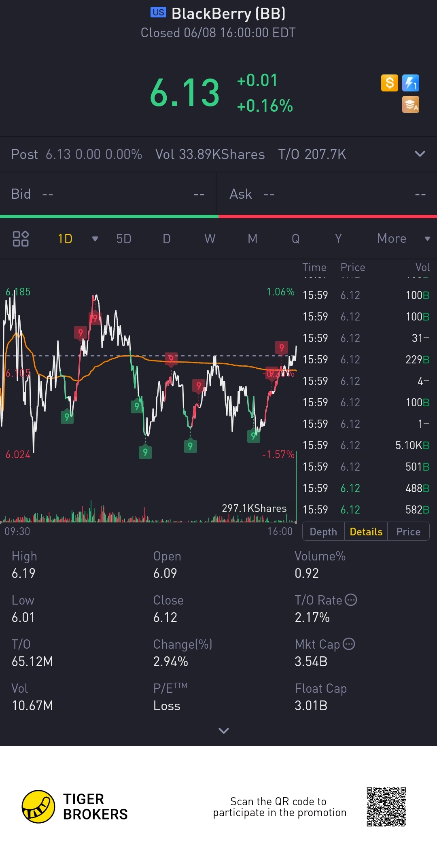Tap the blue lightning bolt icon

point(410,83)
